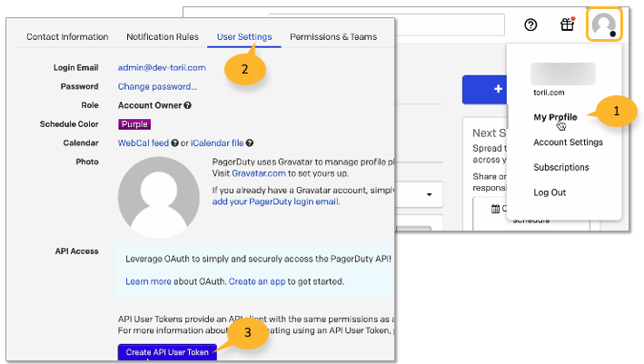Click the blue plus button
This screenshot has width=644, height=364.
[485, 89]
